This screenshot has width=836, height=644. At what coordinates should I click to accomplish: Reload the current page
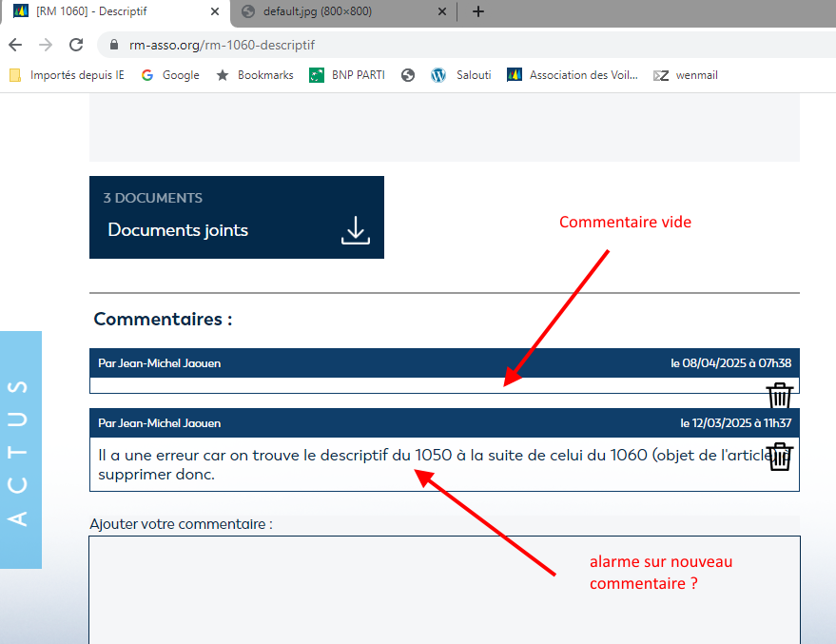(76, 45)
